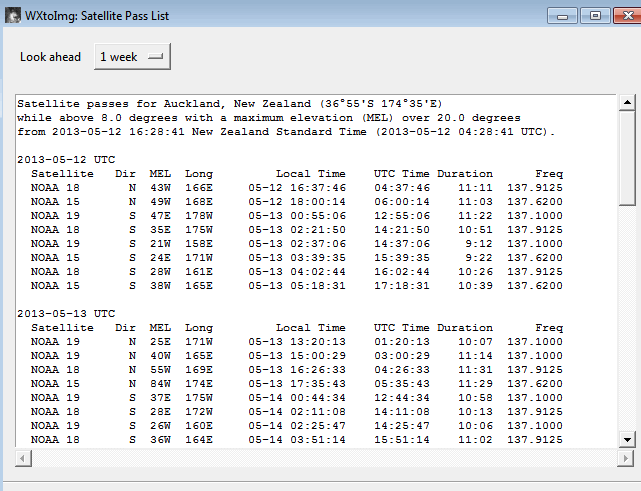Click the NOAA 18 pass at 14:11:08 UTC
Viewport: 641px width, 491px height.
tap(297, 411)
